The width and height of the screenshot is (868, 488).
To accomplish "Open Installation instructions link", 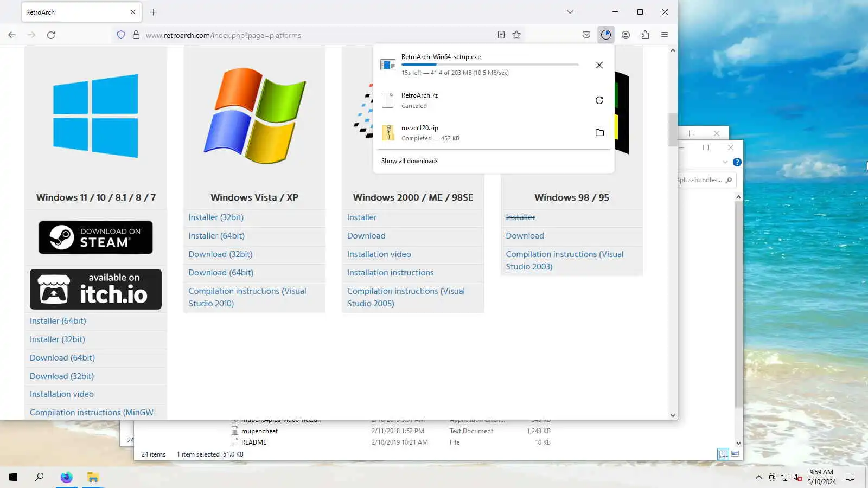I will [391, 273].
